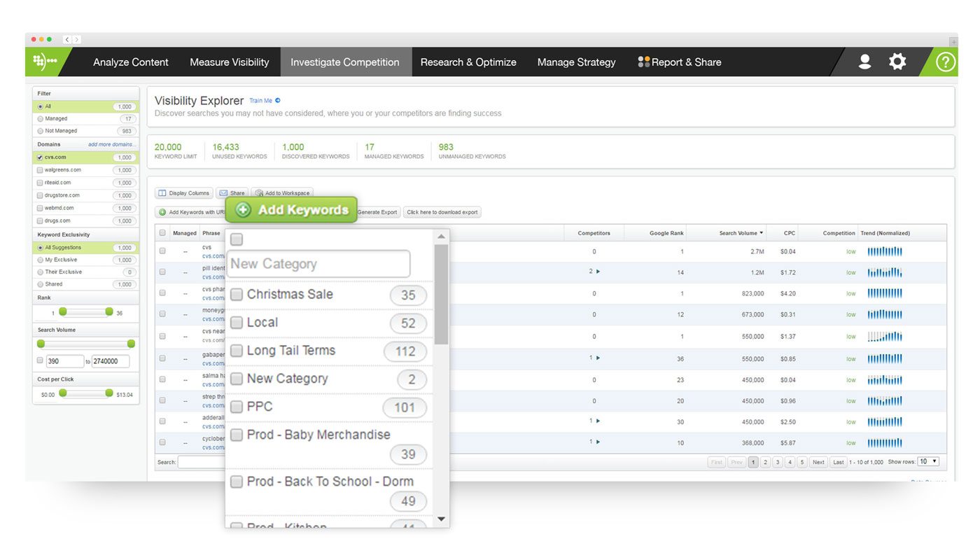Click the colored dots icon beside Report & Share
The width and height of the screenshot is (980, 560).
pos(643,62)
